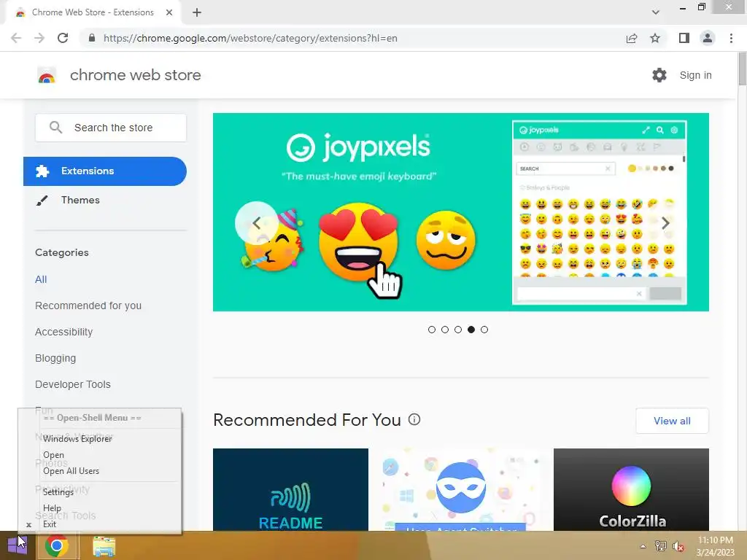Click the search magnifier icon

click(x=55, y=127)
